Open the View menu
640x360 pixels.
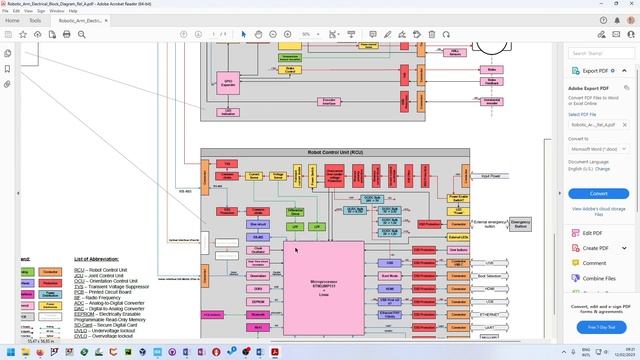pos(28,11)
